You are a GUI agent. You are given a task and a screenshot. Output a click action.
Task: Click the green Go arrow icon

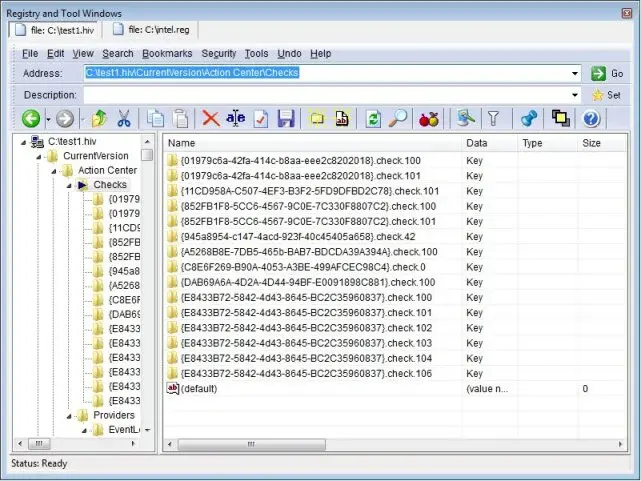pyautogui.click(x=598, y=74)
